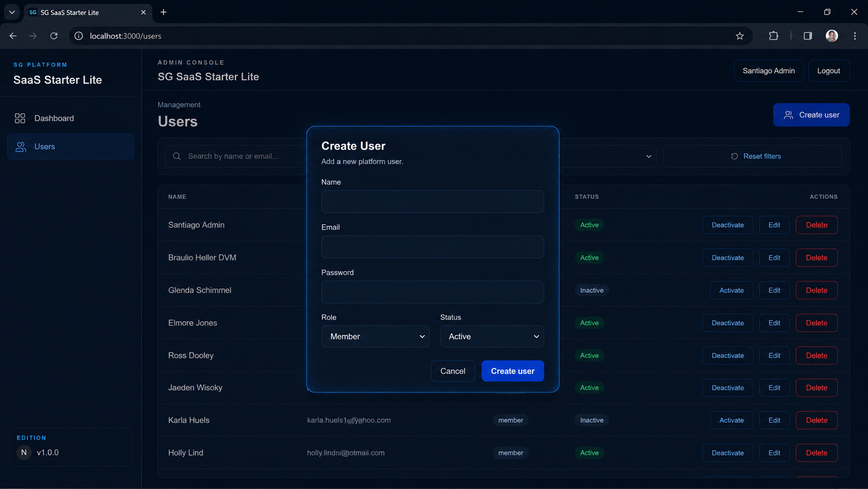Deactivate Holly Lind
This screenshot has width=868, height=489.
pos(727,453)
